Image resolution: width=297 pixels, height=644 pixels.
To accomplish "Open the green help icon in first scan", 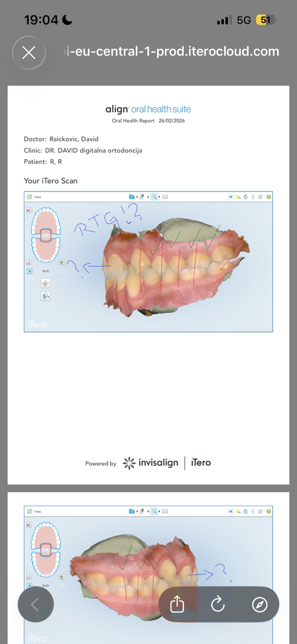I will point(268,197).
